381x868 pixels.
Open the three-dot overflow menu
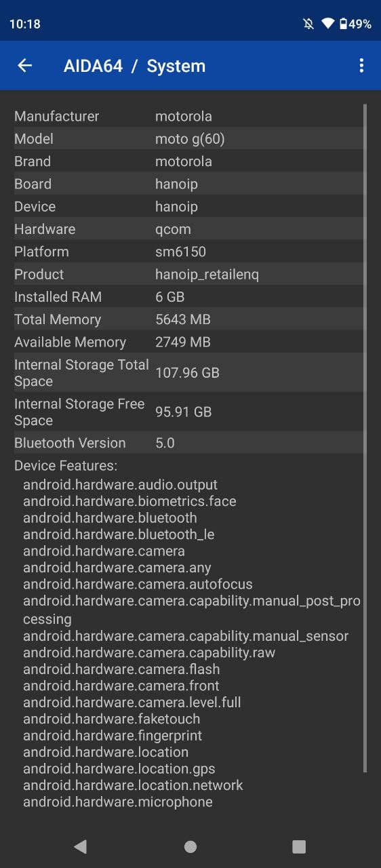361,65
